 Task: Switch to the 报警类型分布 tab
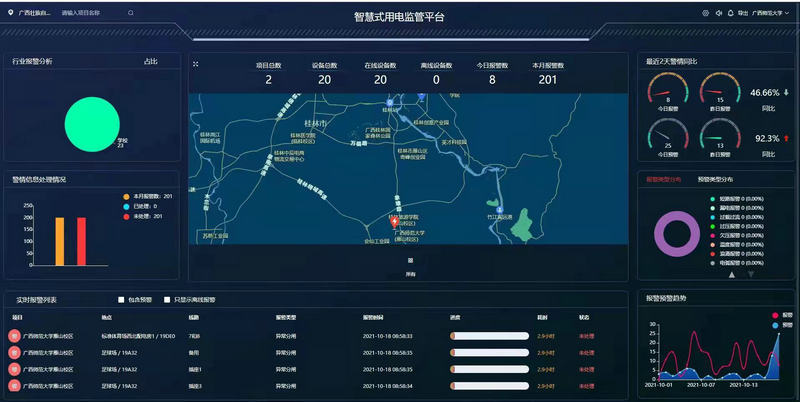pyautogui.click(x=663, y=180)
